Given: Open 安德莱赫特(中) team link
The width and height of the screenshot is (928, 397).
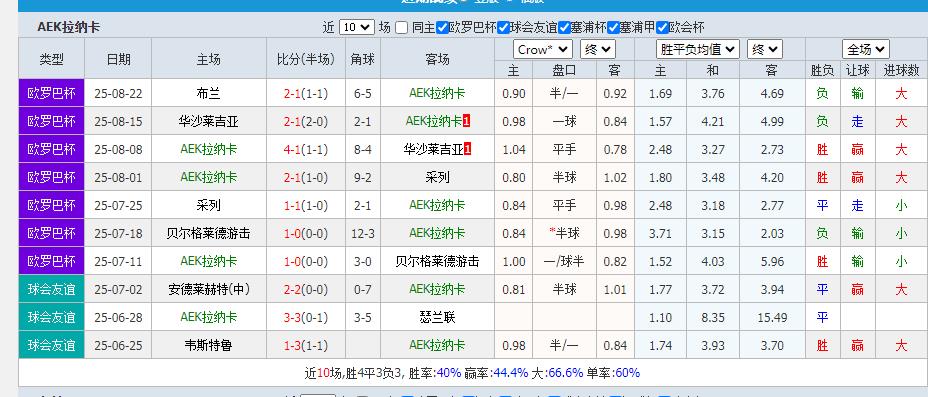Looking at the screenshot, I should coord(208,289).
